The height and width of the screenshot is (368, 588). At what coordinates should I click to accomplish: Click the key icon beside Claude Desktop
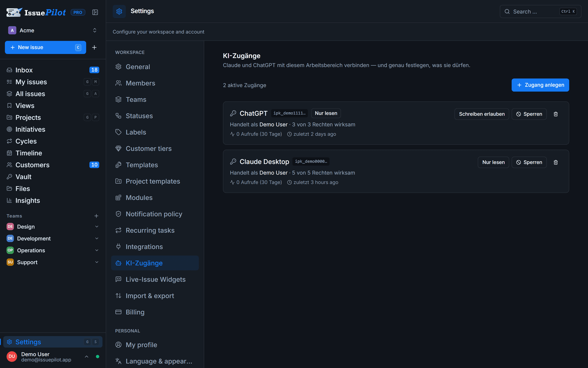pyautogui.click(x=233, y=162)
